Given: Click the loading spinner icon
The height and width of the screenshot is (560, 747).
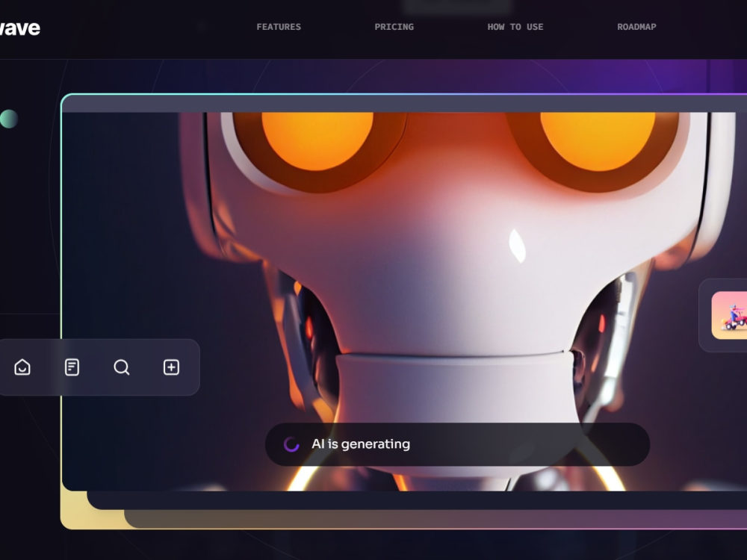Looking at the screenshot, I should (291, 444).
